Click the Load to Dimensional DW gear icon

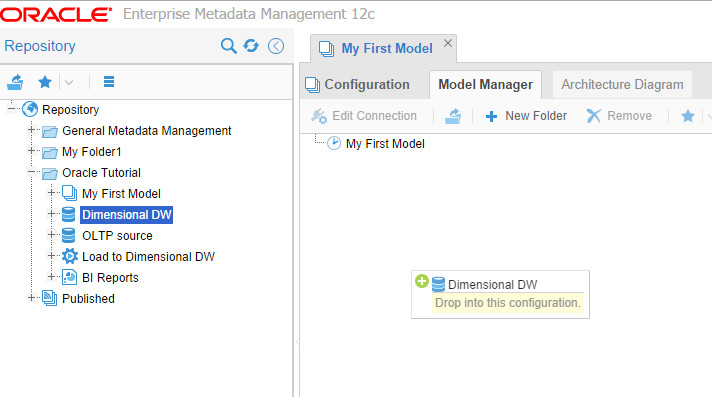(69, 256)
